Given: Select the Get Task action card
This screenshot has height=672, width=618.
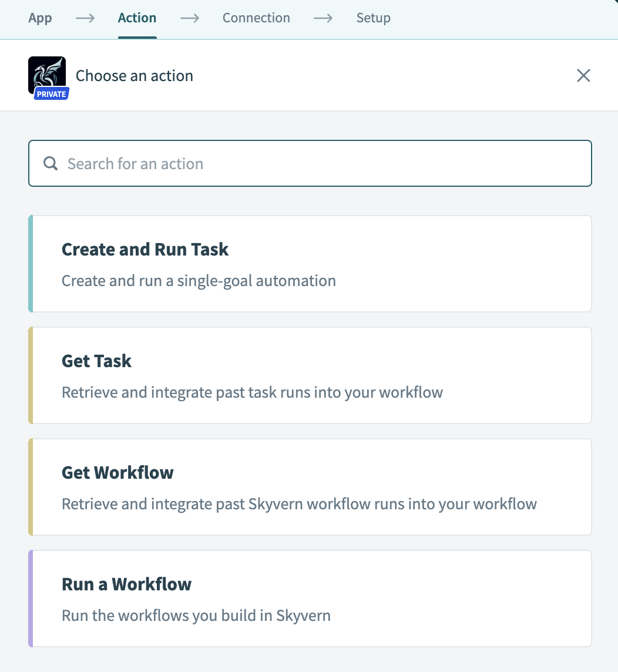Looking at the screenshot, I should 310,375.
